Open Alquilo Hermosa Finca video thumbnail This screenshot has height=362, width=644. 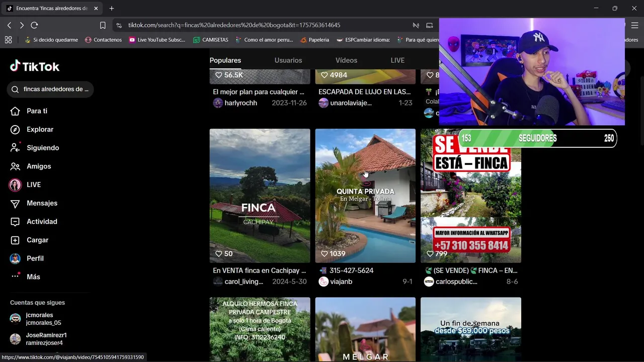[x=260, y=329]
